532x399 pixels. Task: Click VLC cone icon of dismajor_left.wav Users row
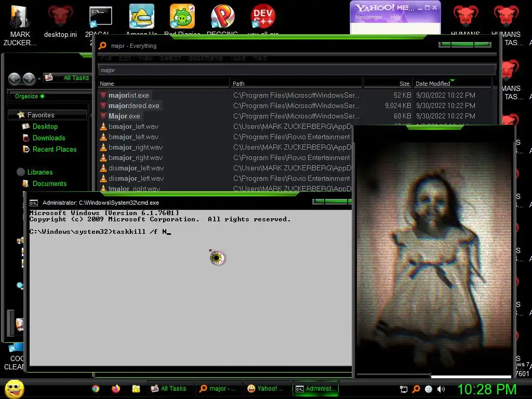click(x=103, y=168)
